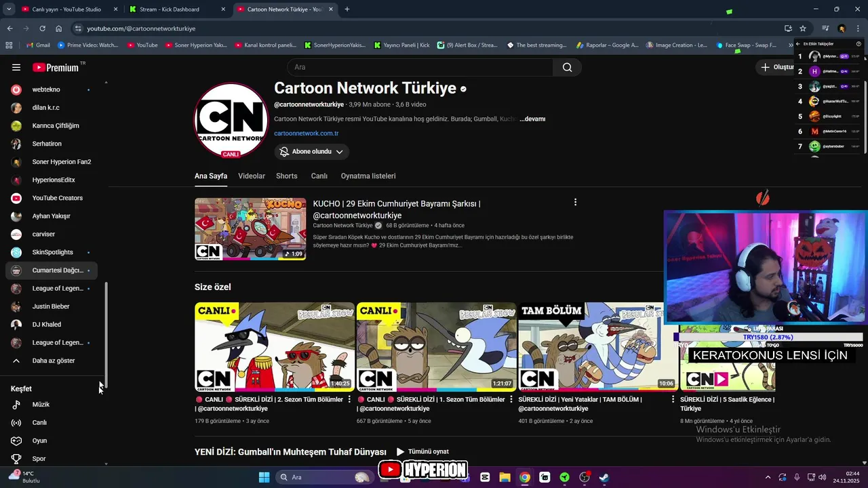This screenshot has width=868, height=488.
Task: Click the search magnifier button
Action: coord(567,67)
